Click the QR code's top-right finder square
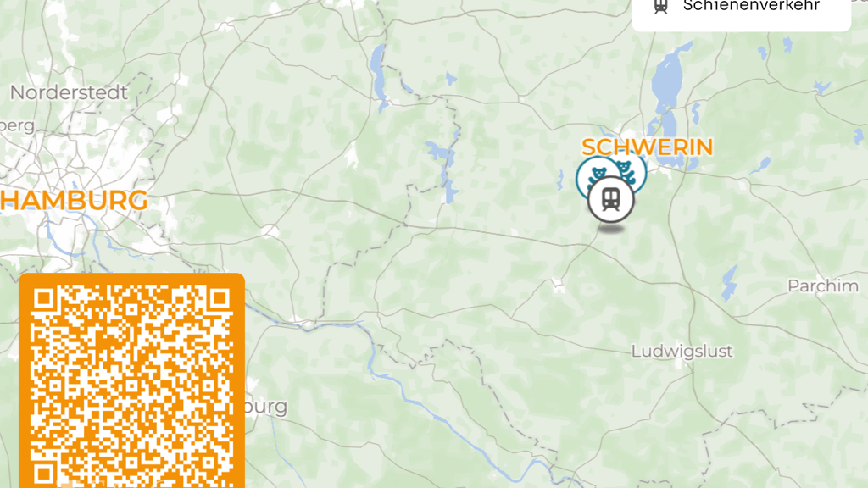 [x=220, y=299]
